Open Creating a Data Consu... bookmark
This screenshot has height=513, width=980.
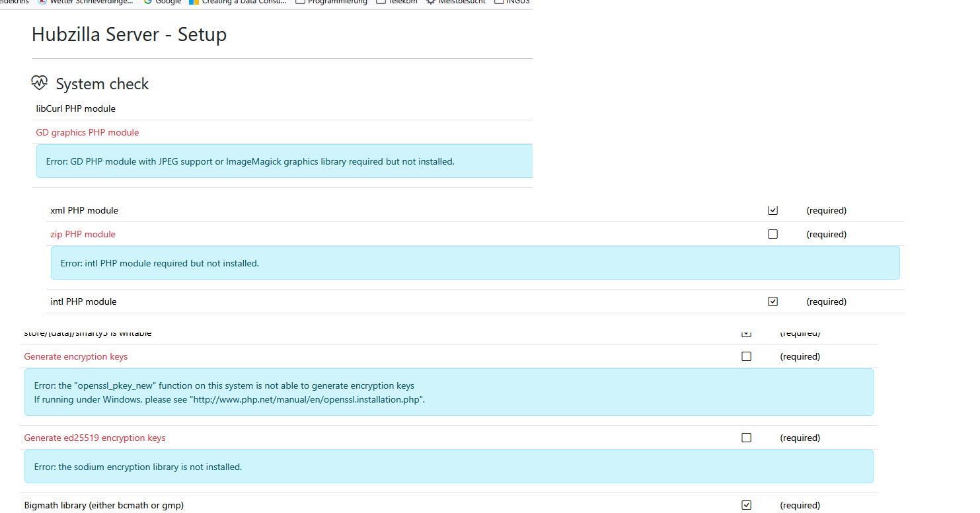(x=238, y=2)
